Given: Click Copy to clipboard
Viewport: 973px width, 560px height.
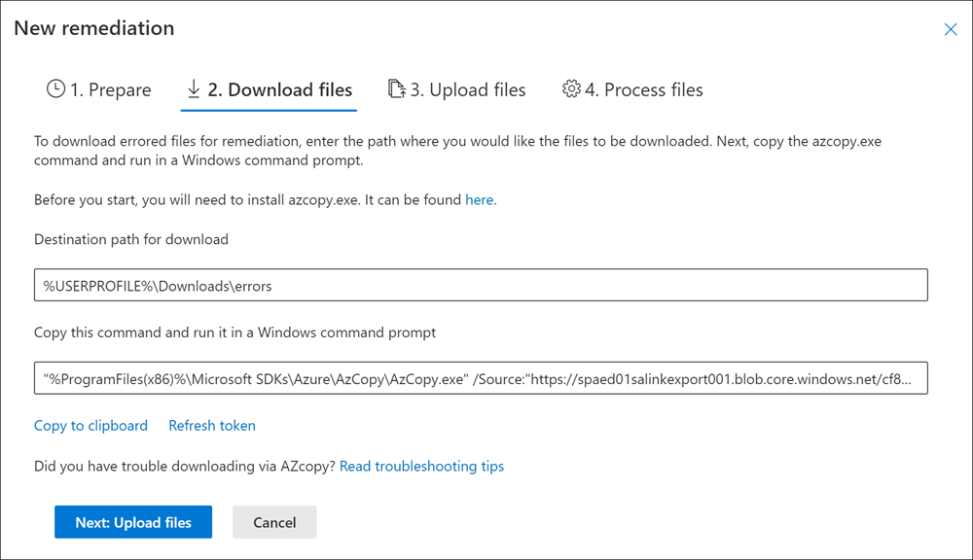Looking at the screenshot, I should 90,425.
